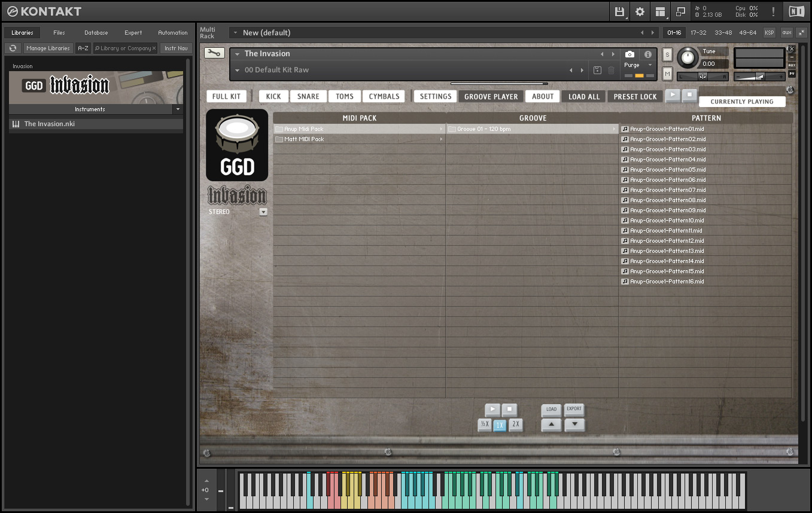Save snapshot icon beside preset name
Viewport: 812px width, 513px height.
tap(597, 70)
